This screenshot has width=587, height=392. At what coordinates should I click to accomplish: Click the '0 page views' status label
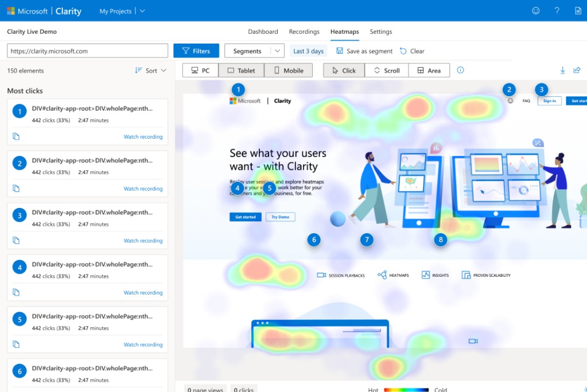(205, 389)
